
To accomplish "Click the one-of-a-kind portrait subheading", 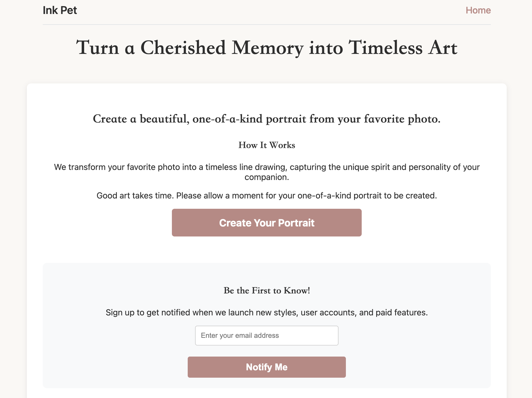I will coord(267,119).
